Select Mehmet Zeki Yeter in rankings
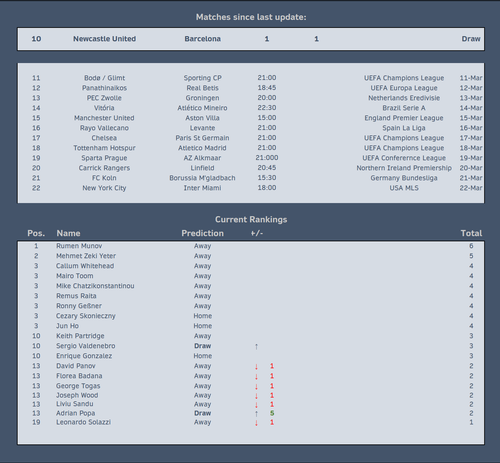The image size is (500, 463). click(86, 256)
